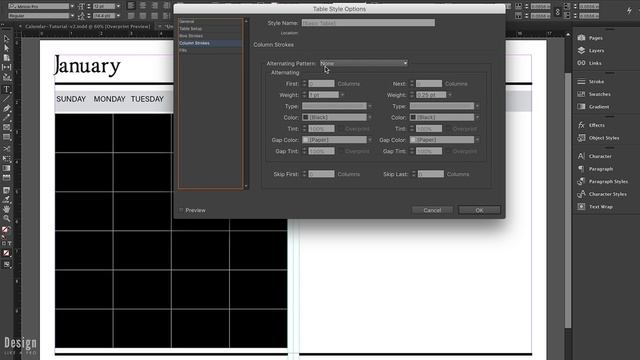Select the Content Collector tool
Image resolution: width=640 pixels, height=360 pixels.
6,77
